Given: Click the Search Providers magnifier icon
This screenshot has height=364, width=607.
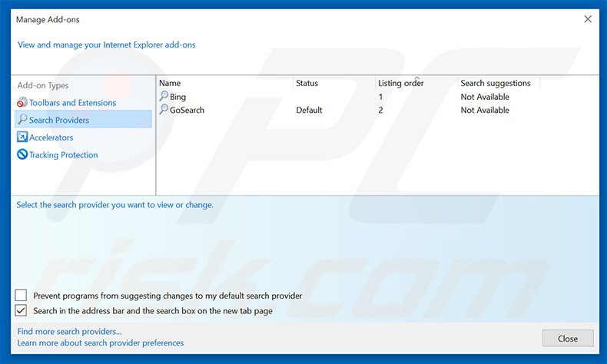Looking at the screenshot, I should [x=22, y=119].
